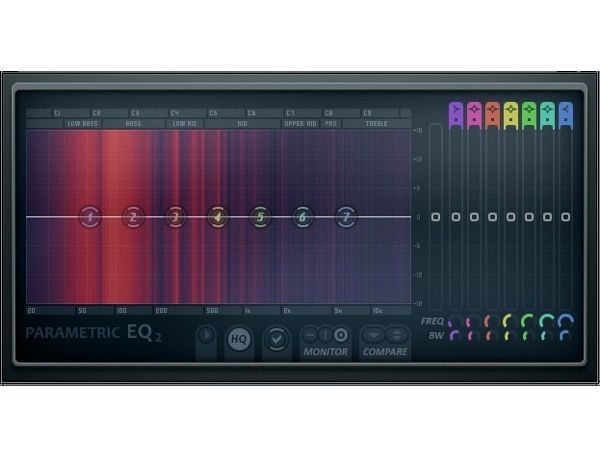The image size is (600, 458).
Task: Click the yellow band 4 filter type icon
Action: coord(511,113)
